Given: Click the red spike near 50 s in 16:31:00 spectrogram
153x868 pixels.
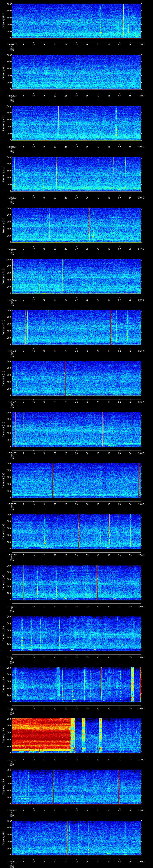Looking at the screenshot, I should tap(118, 786).
